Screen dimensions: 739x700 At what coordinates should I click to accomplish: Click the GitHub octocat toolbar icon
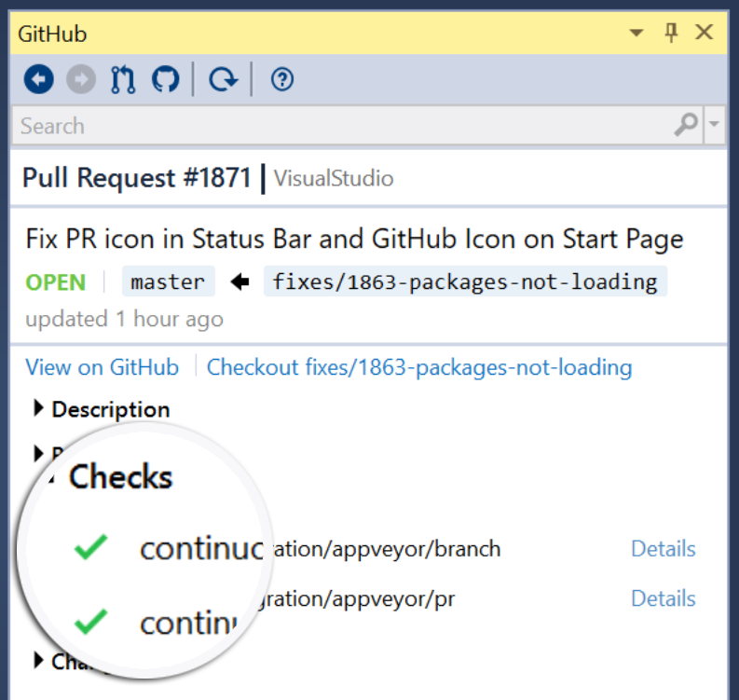(165, 81)
